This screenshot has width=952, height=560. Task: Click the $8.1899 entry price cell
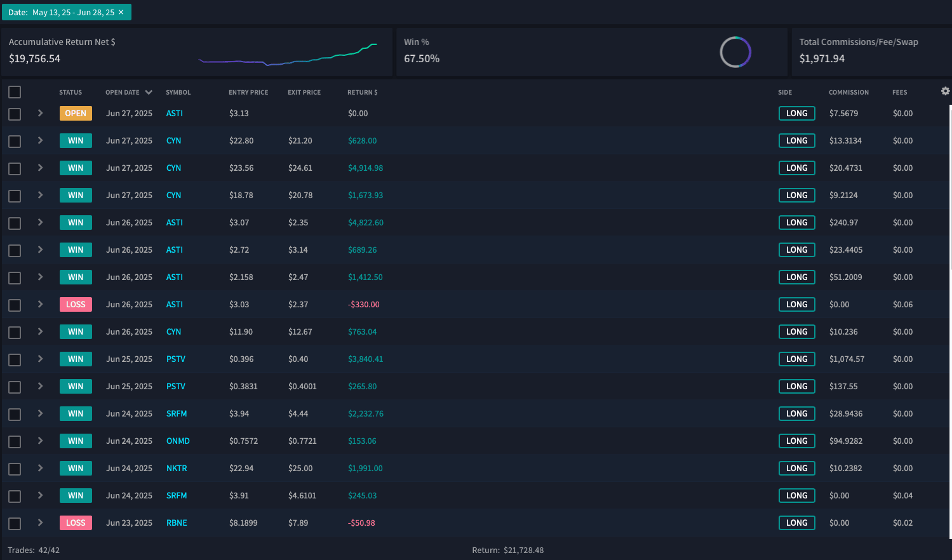tap(243, 523)
